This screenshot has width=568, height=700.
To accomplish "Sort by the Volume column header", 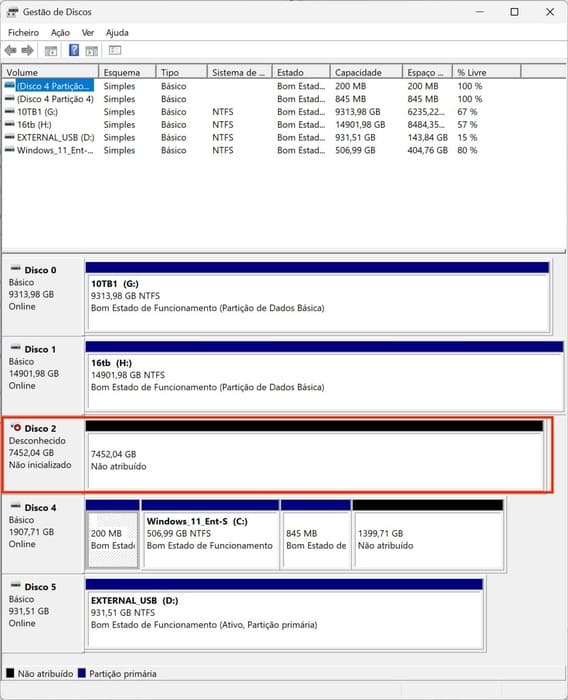I will pyautogui.click(x=50, y=72).
